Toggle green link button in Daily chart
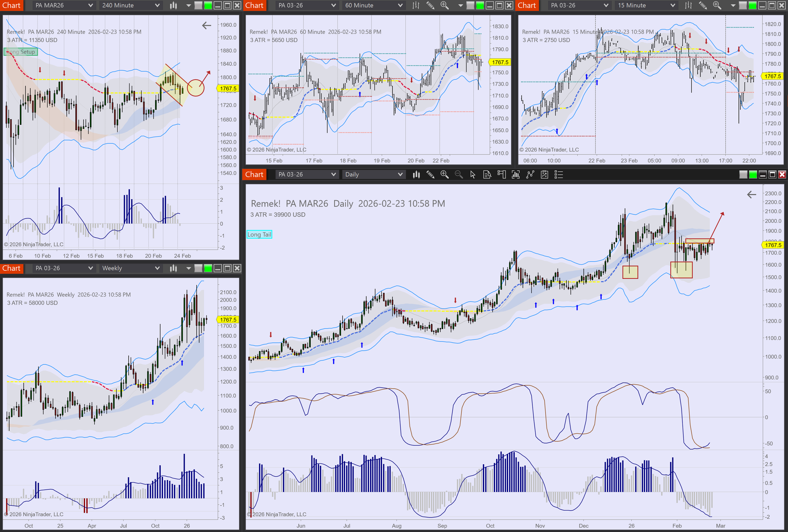788x532 pixels. [x=753, y=175]
